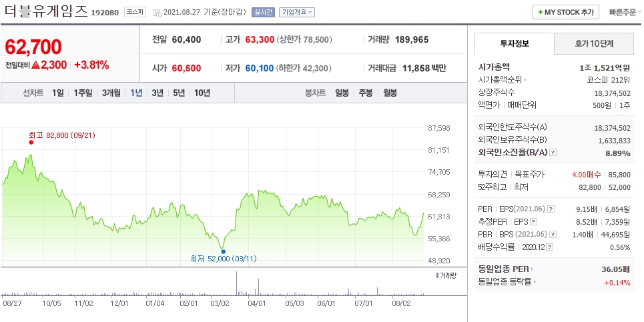Open help icon beside 배당수익률 2020.12
This screenshot has width=644, height=322.
tap(550, 247)
